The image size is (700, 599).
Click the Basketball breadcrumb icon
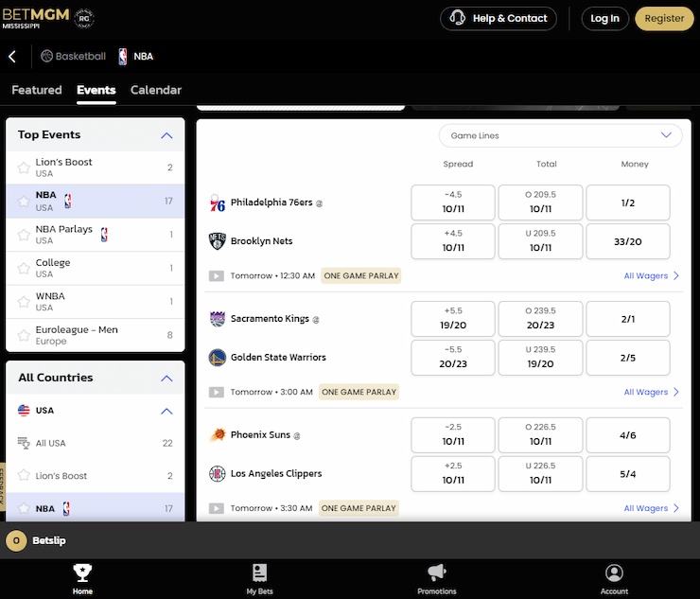click(46, 56)
